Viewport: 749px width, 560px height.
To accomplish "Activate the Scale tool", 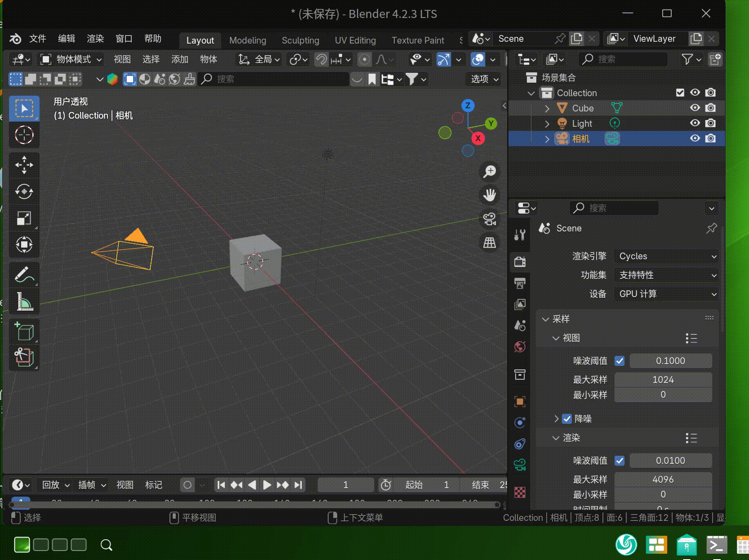I will click(24, 218).
